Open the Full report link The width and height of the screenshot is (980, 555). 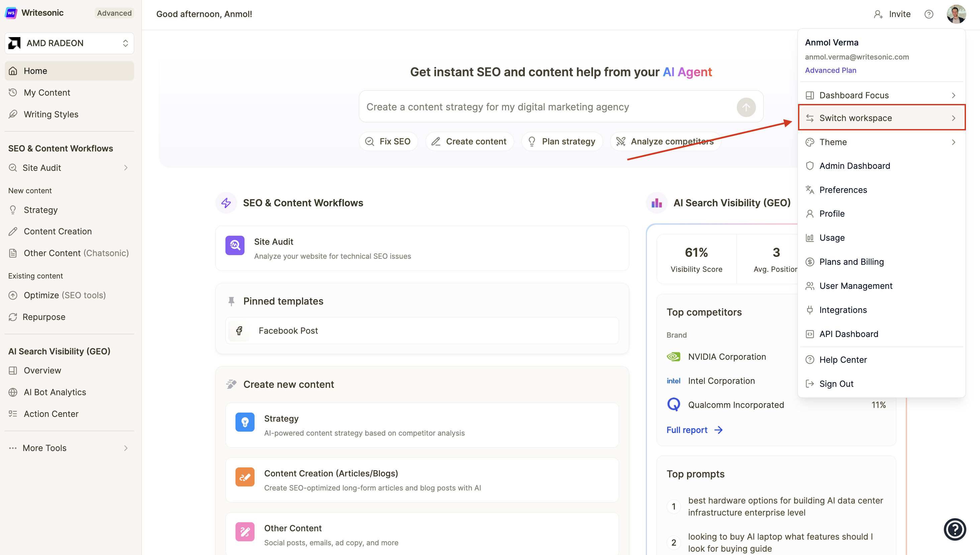[687, 430]
